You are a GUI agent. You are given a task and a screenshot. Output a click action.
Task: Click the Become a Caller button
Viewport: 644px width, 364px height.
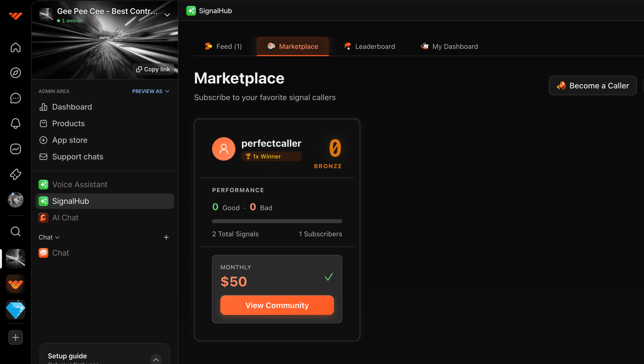click(x=593, y=85)
